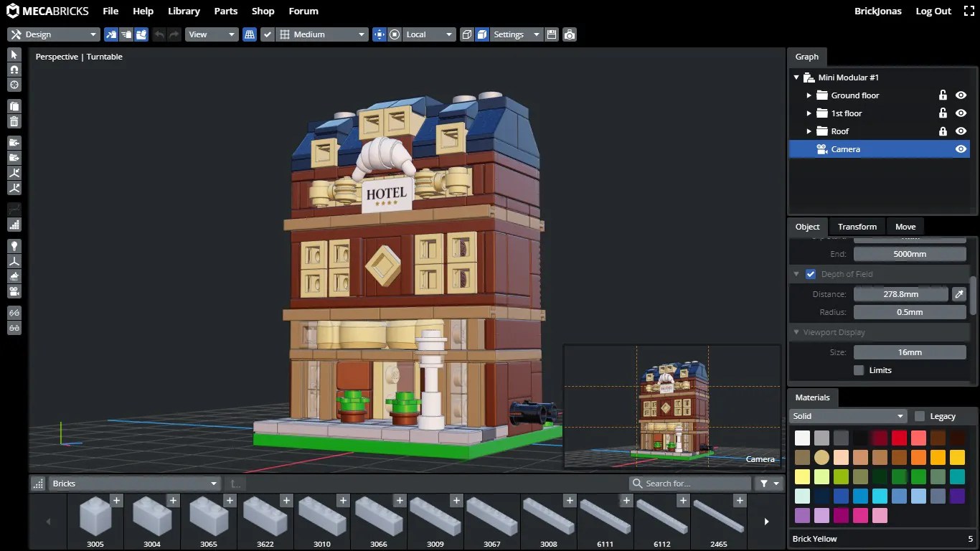The width and height of the screenshot is (980, 551).
Task: Open the File menu
Action: [x=110, y=11]
